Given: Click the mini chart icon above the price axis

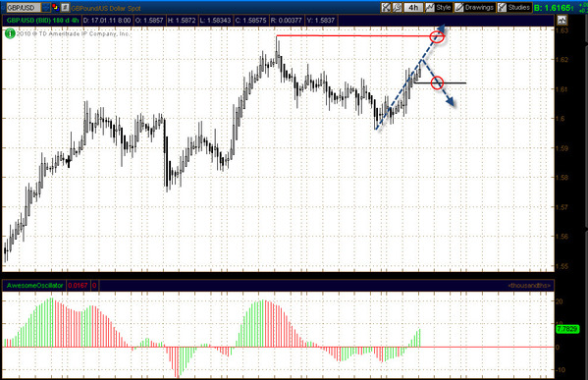Looking at the screenshot, I should click(x=561, y=20).
